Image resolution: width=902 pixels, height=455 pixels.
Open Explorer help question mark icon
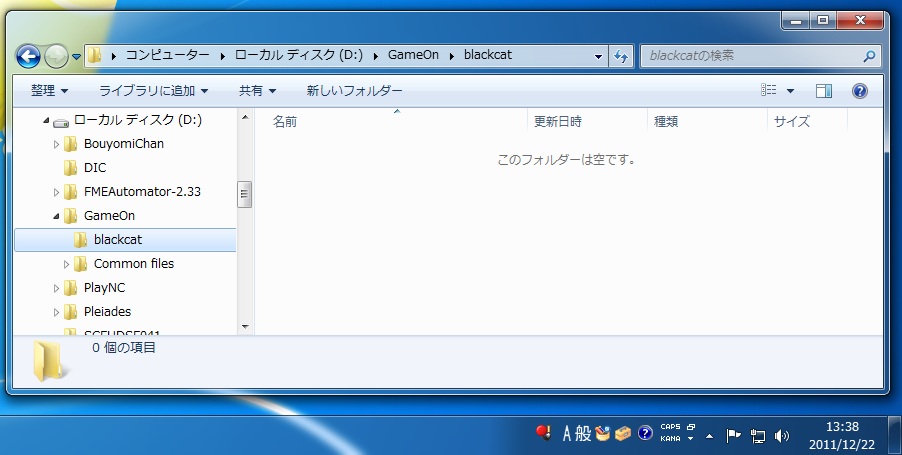859,91
